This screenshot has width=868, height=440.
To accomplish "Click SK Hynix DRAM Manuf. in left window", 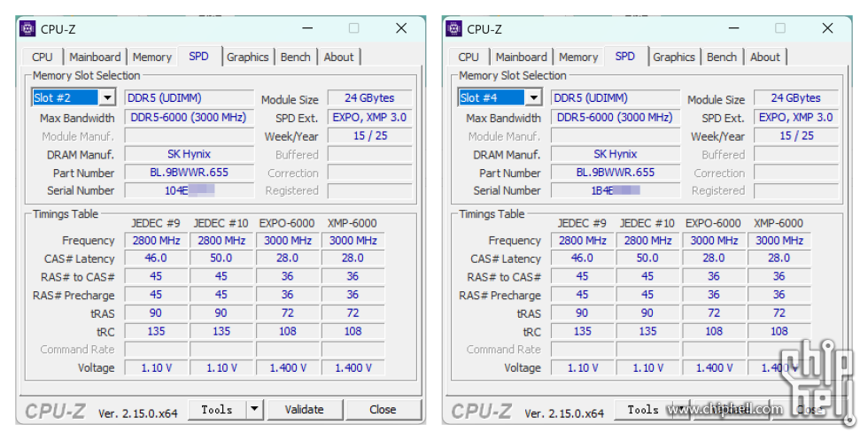I will 190,154.
